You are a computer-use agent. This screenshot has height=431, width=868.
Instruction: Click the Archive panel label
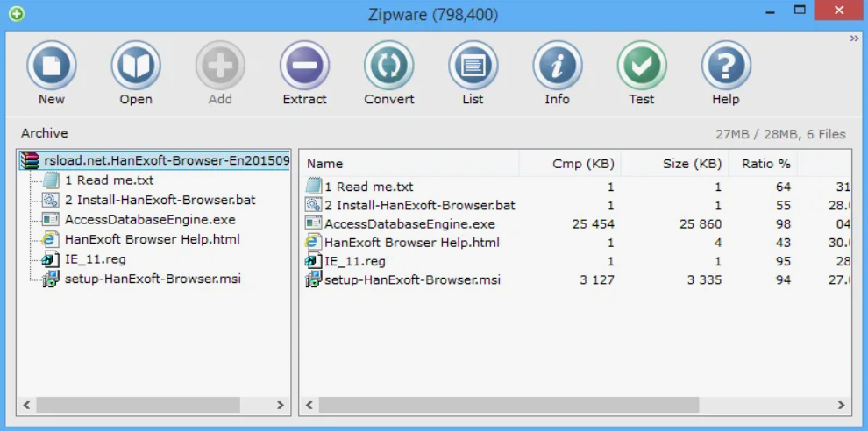pos(45,133)
